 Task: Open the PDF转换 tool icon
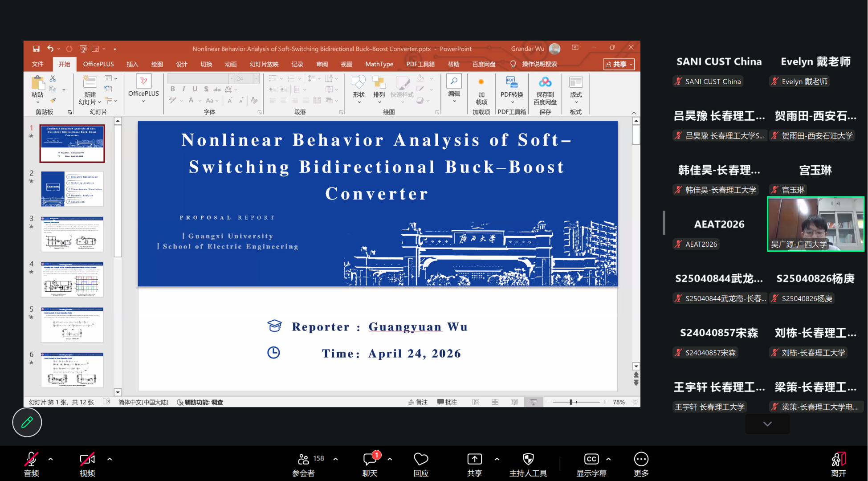pos(511,82)
